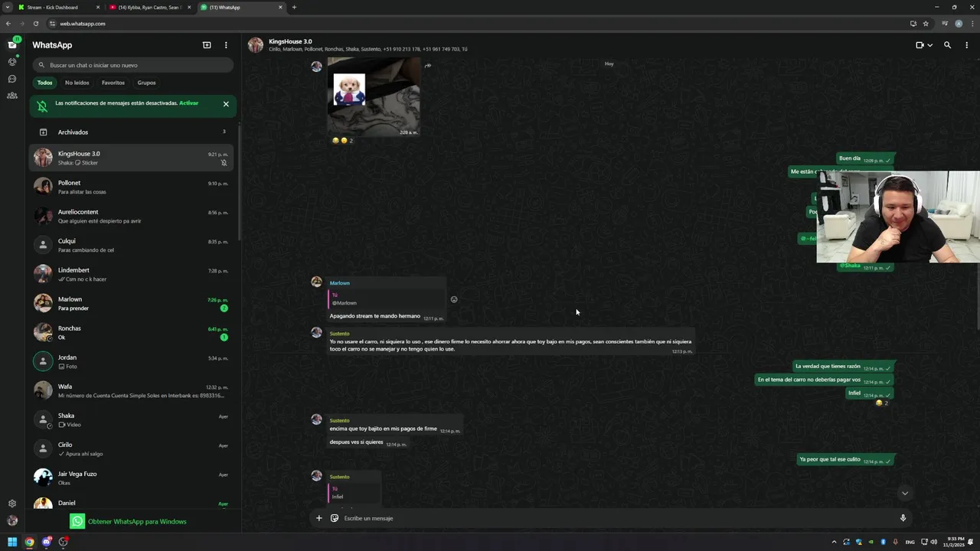Screen dimensions: 980x551
Task: Start a new chat with the plus icon
Action: 207,45
